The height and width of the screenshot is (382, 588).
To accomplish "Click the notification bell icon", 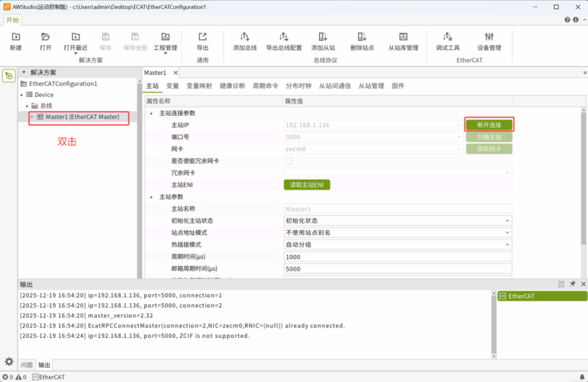I will click(582, 377).
